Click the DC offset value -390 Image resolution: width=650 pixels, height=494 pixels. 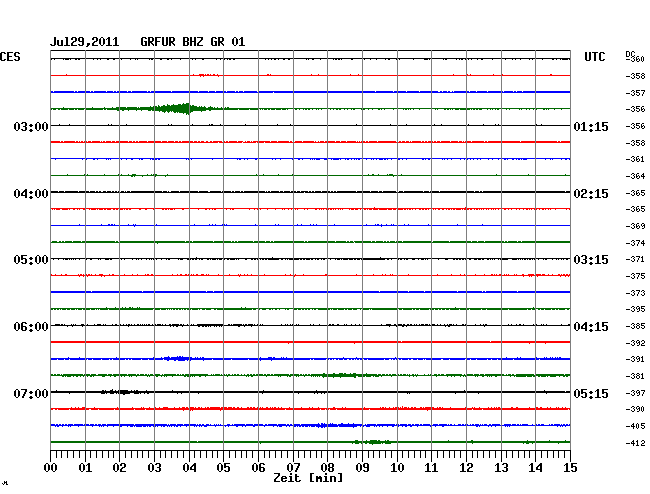(635, 409)
